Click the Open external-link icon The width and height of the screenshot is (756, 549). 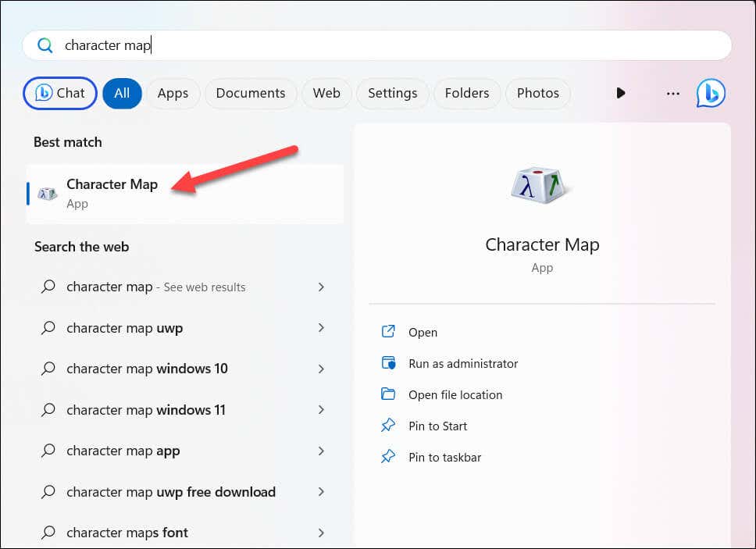tap(388, 332)
